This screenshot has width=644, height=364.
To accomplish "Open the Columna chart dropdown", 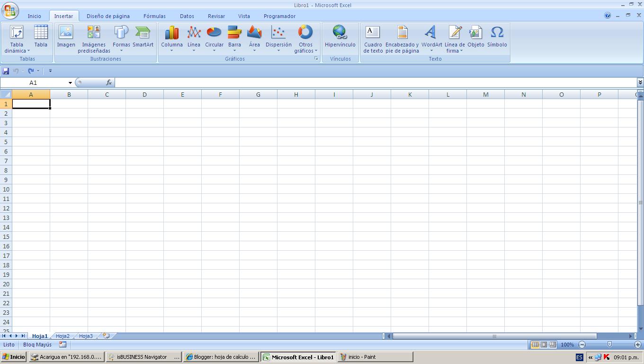I will (171, 39).
